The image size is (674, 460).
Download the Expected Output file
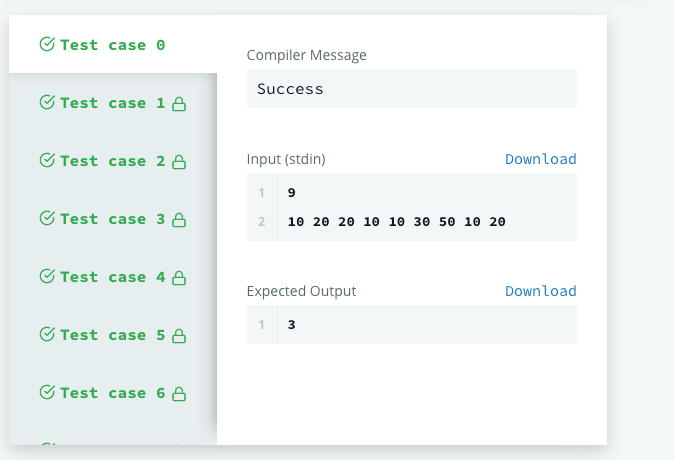click(540, 291)
